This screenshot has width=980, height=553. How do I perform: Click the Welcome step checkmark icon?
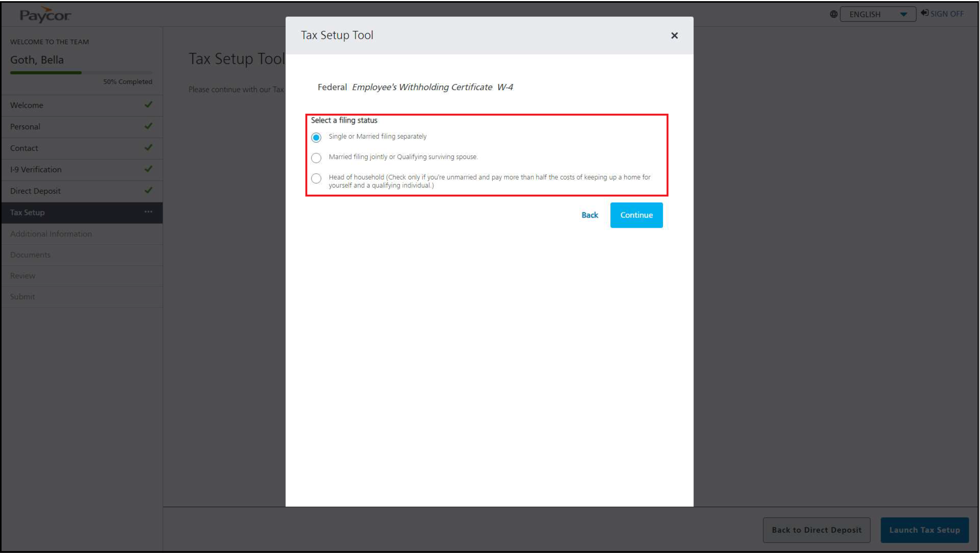tap(148, 105)
